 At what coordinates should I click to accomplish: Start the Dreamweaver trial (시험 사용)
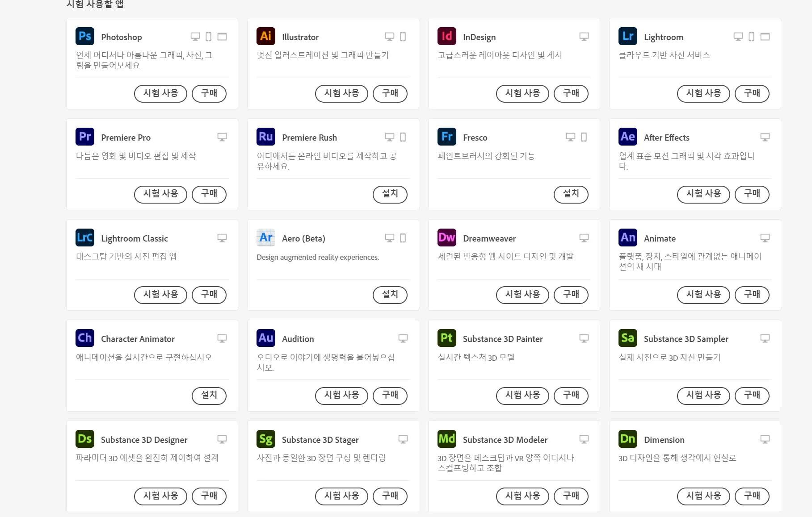coord(522,295)
